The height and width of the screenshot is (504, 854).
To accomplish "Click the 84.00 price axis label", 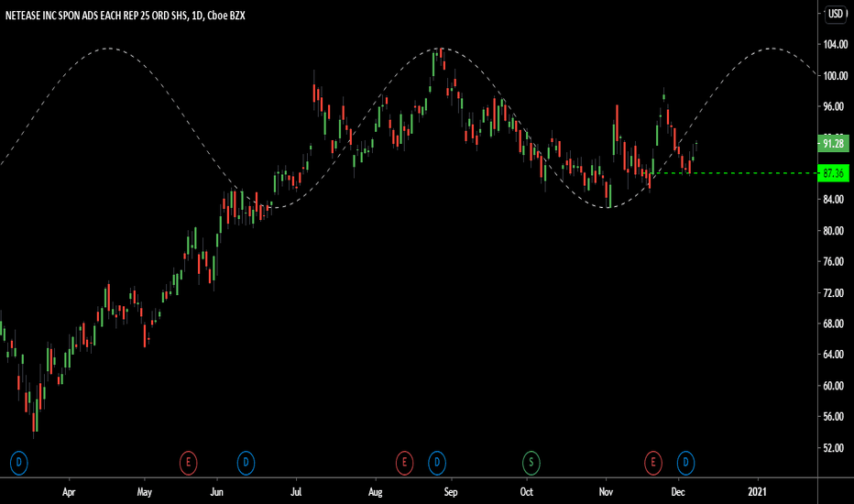I will pos(835,200).
